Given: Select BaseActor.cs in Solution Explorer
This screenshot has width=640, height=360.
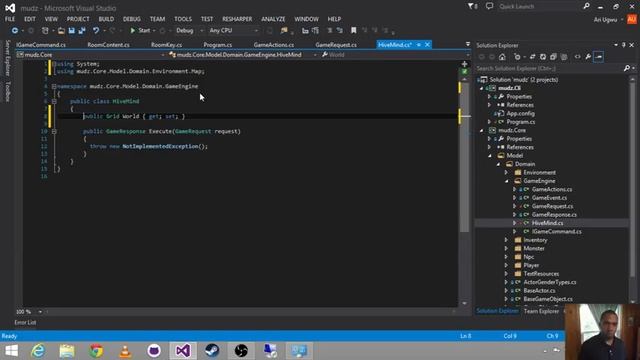Looking at the screenshot, I should 539,291.
